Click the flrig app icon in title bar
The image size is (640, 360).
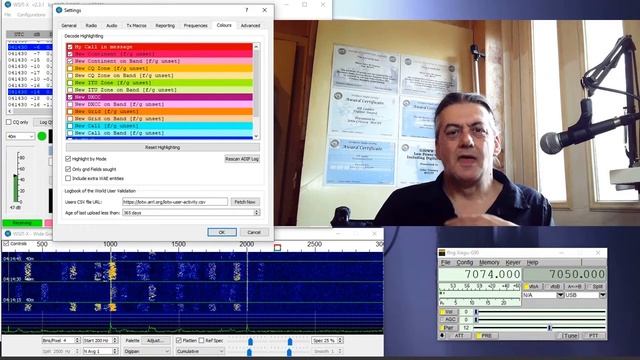[442, 253]
